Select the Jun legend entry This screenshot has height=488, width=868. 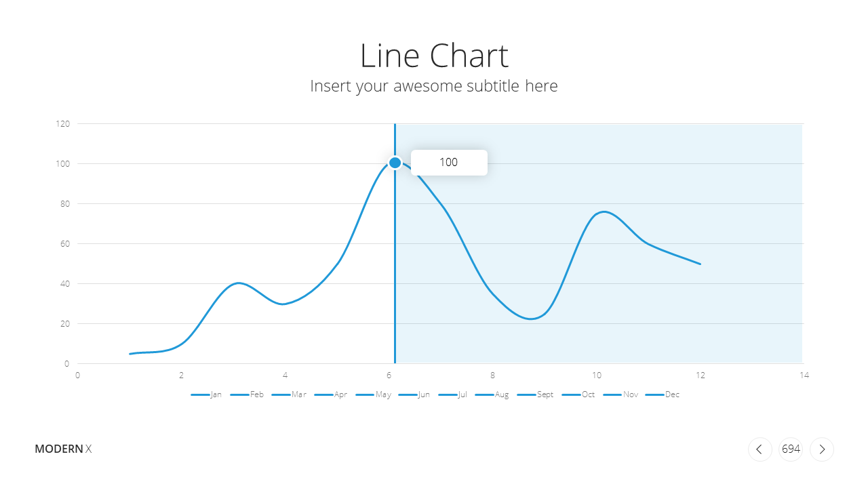[x=414, y=394]
